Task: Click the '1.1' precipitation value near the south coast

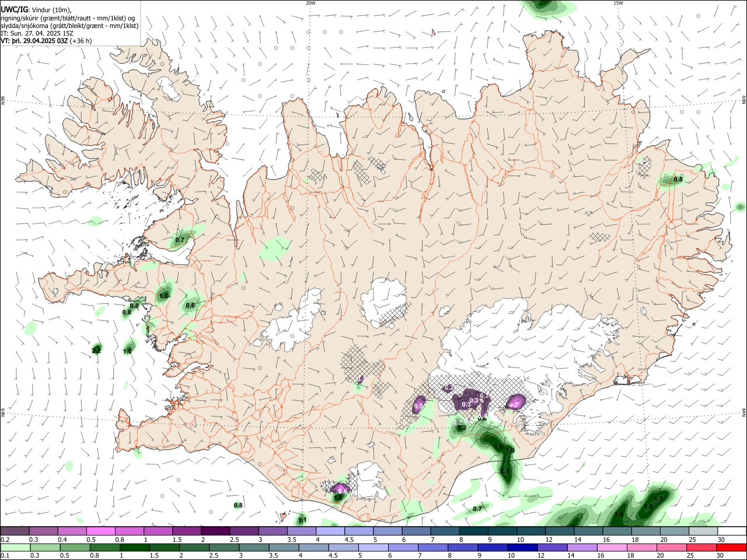Action: point(302,519)
